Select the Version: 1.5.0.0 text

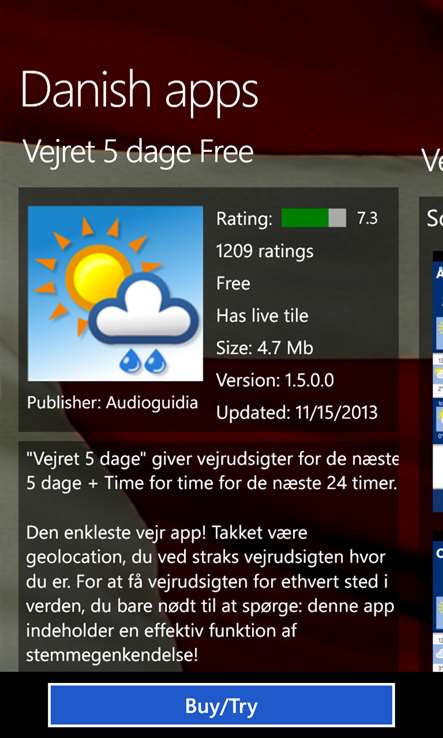click(275, 380)
